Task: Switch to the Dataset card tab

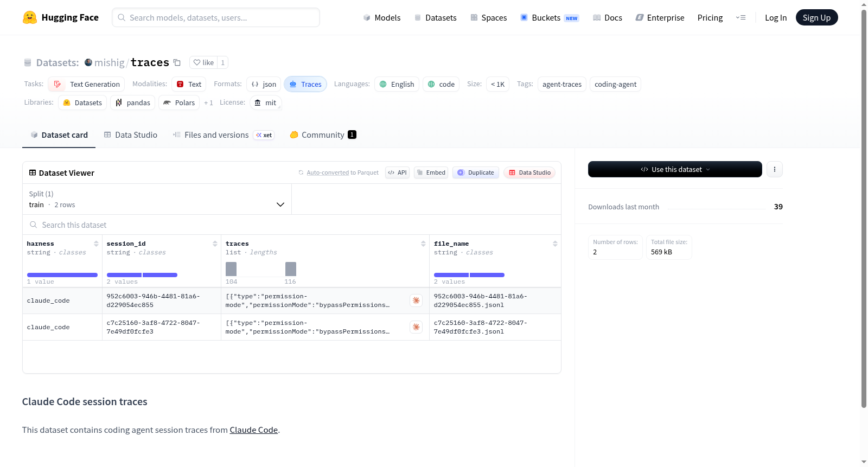Action: tap(59, 135)
